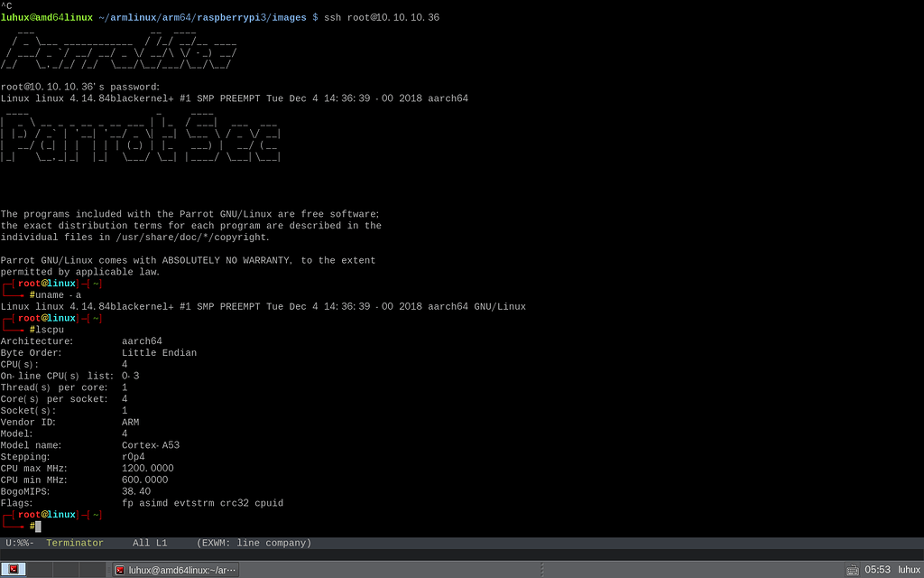
Task: Switch to the first workspace with terminal icon
Action: (14, 570)
